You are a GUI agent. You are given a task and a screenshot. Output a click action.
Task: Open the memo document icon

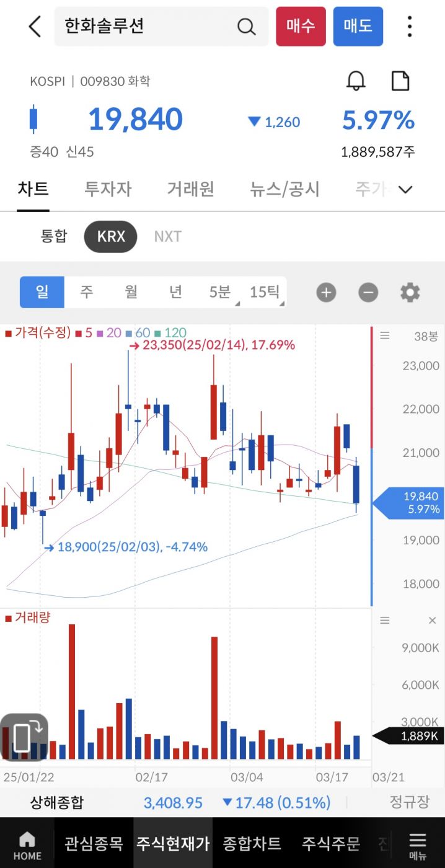400,81
